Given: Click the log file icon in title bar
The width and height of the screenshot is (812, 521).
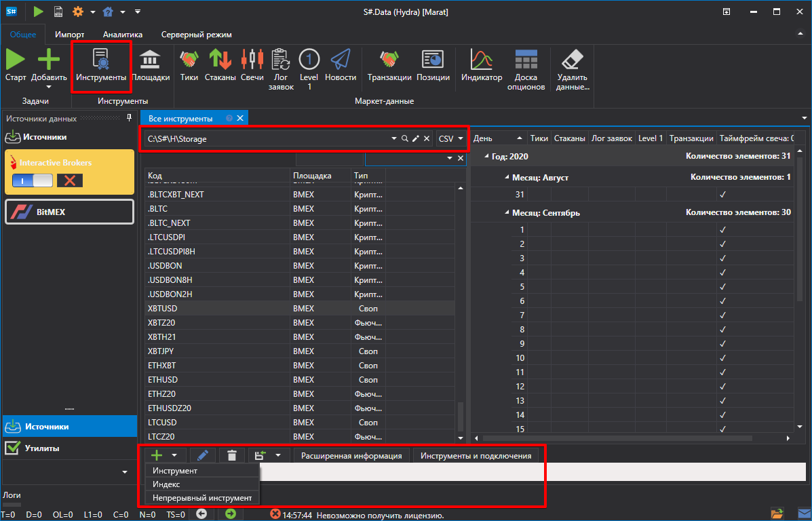Looking at the screenshot, I should tap(58, 12).
